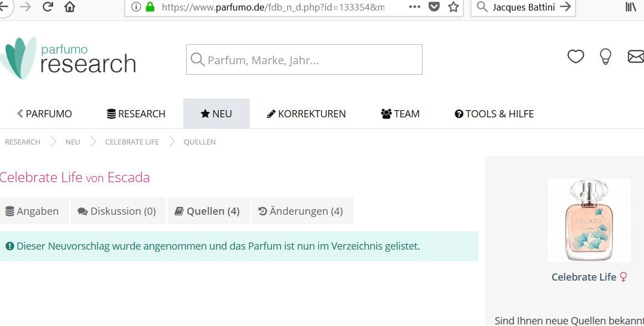
Task: Switch to the Diskussion (0) tab
Action: click(119, 211)
